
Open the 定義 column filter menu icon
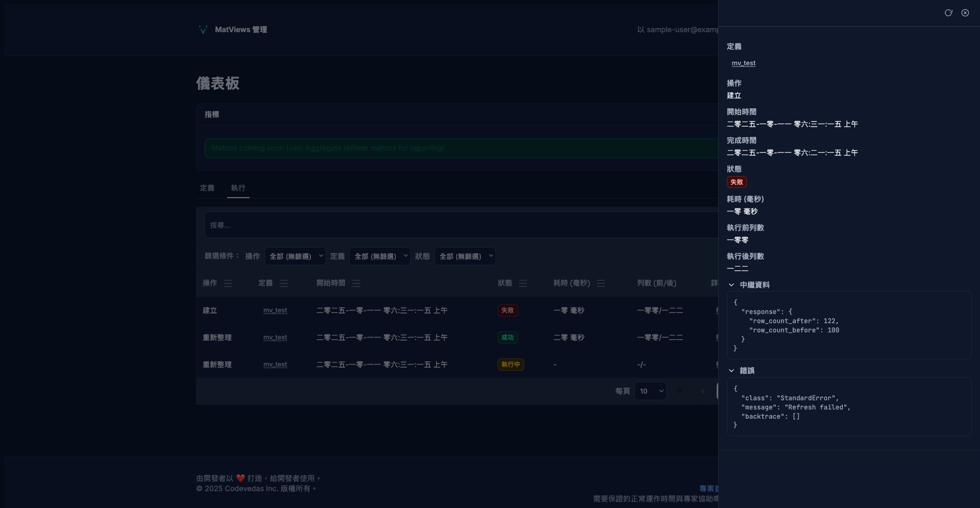coord(284,283)
